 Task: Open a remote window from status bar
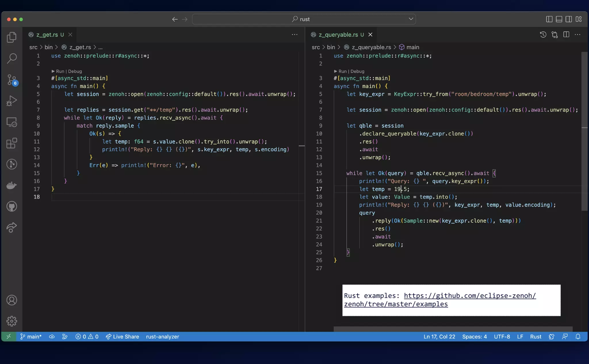coord(9,337)
